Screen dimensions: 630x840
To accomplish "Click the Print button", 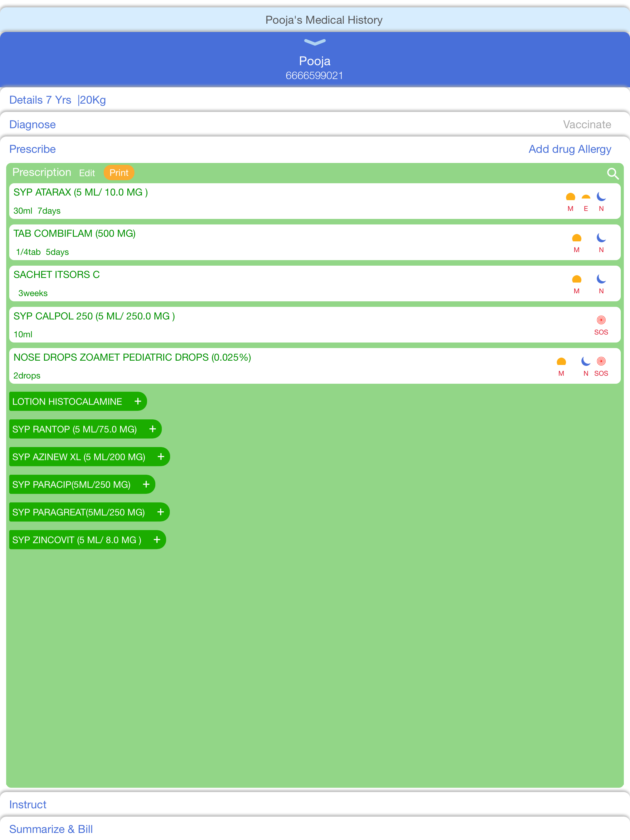I will point(119,173).
